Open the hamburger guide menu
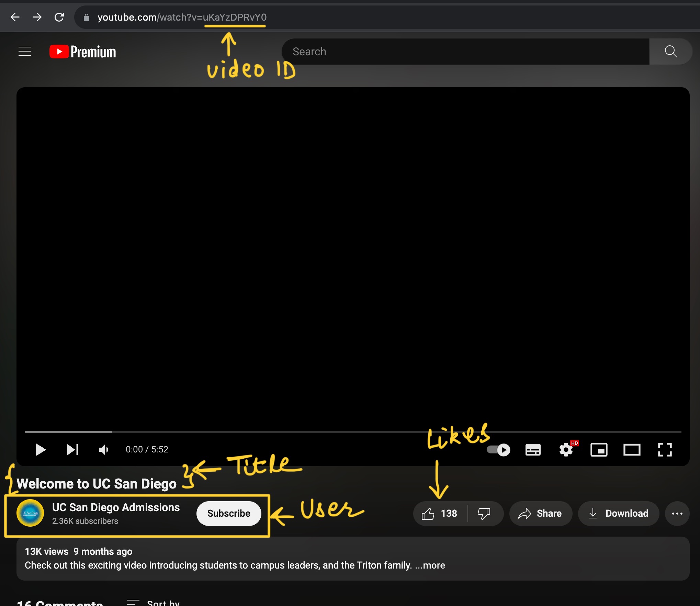 coord(25,52)
